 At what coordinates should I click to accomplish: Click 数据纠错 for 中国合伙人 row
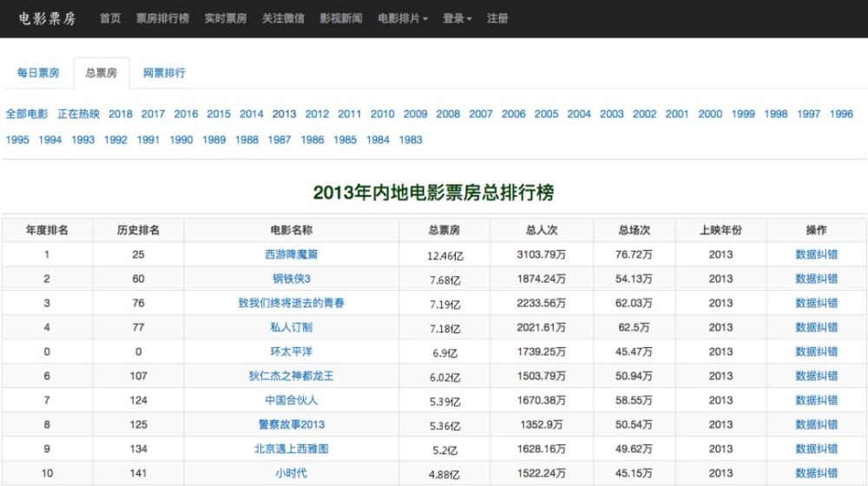pos(817,400)
